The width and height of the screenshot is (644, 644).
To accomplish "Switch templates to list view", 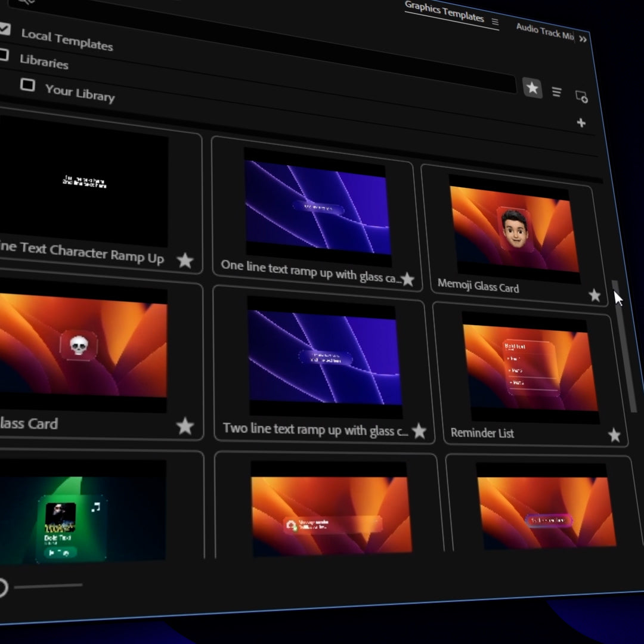I will [556, 92].
